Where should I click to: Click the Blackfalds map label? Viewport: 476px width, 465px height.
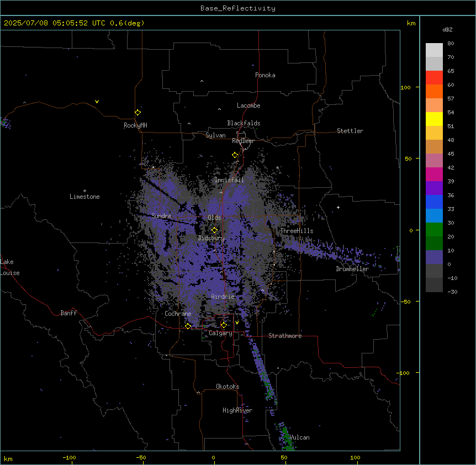click(x=244, y=123)
